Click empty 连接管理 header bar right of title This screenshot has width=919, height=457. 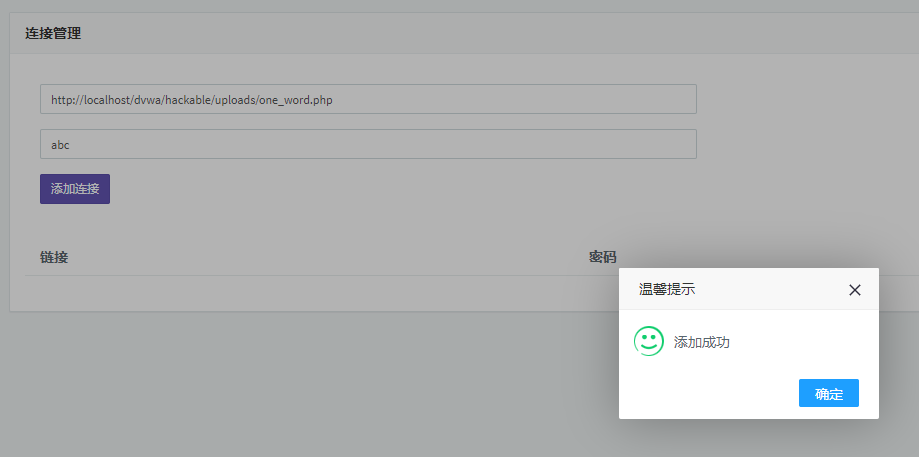pyautogui.click(x=500, y=33)
